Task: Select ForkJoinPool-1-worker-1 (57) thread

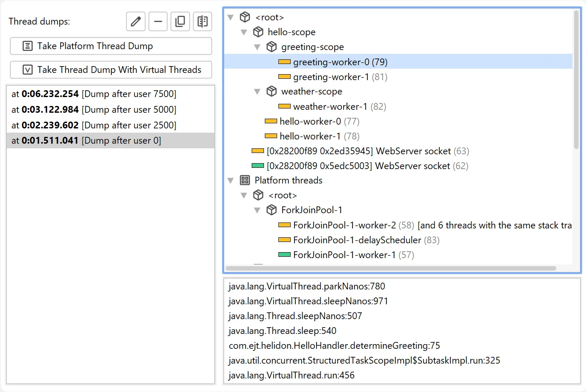Action: click(354, 255)
